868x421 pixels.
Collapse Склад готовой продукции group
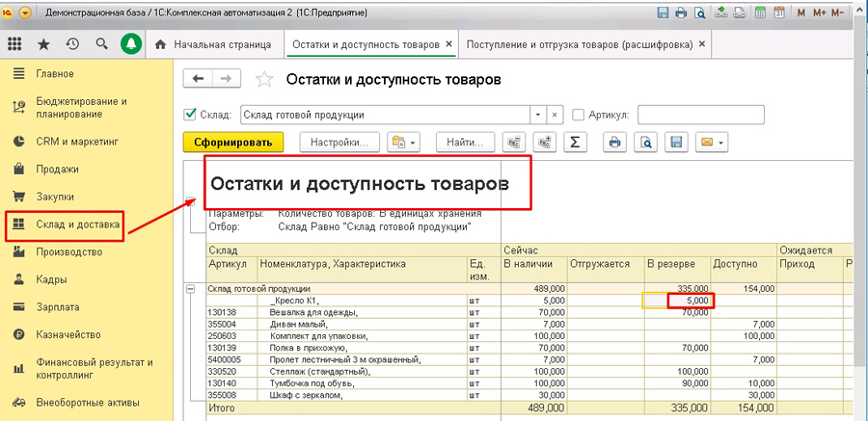tap(192, 289)
